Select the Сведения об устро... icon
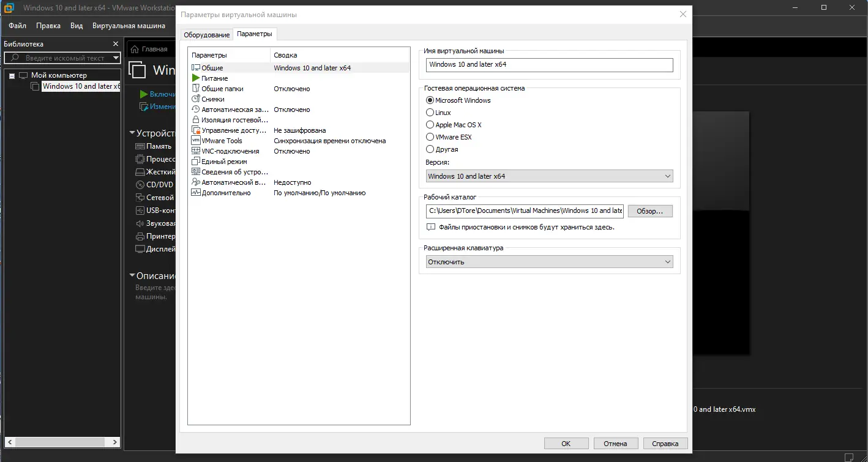Screen dimensions: 868x462 pos(196,172)
